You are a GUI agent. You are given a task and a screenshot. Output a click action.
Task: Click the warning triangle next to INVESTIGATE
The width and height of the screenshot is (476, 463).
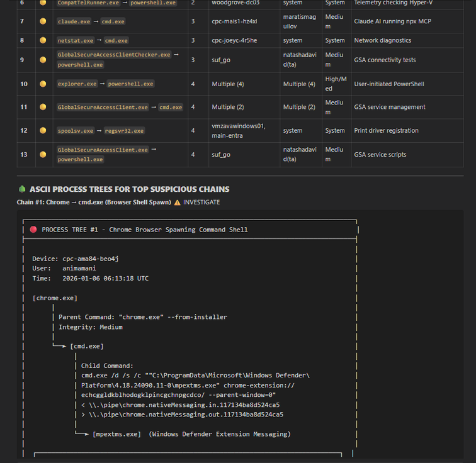click(177, 203)
